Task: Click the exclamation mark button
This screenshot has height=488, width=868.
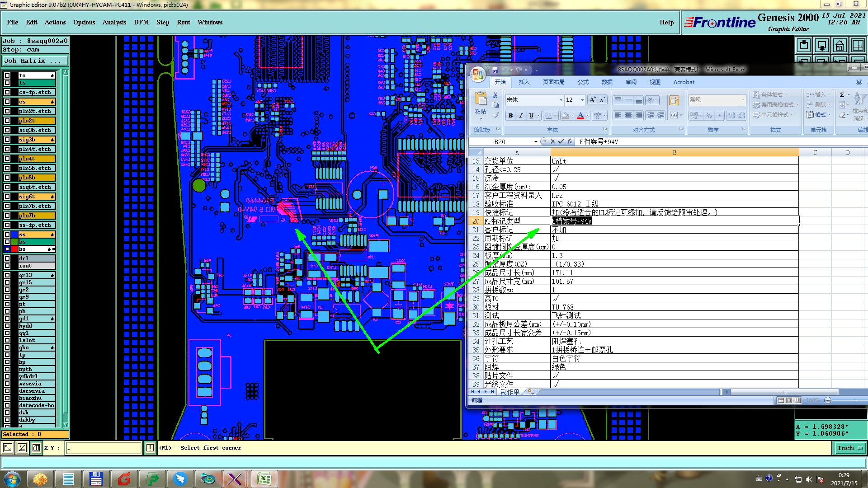Action: pos(150,448)
